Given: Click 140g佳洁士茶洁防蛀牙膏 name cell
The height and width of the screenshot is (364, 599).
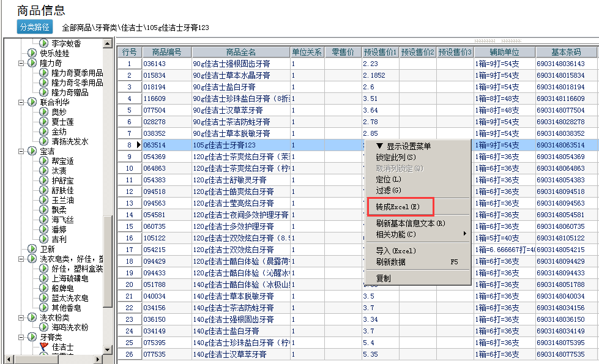Looking at the screenshot, I should point(241,308).
